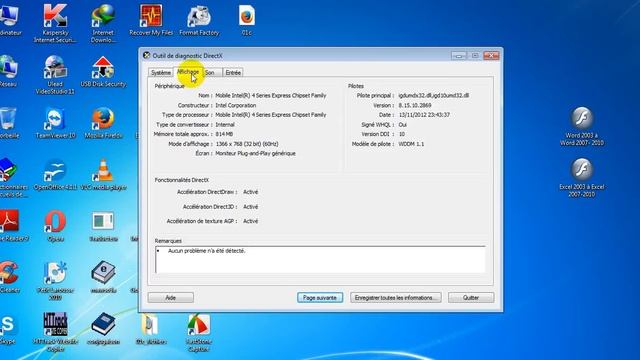The height and width of the screenshot is (360, 640).
Task: Go to Page suivante
Action: click(320, 298)
